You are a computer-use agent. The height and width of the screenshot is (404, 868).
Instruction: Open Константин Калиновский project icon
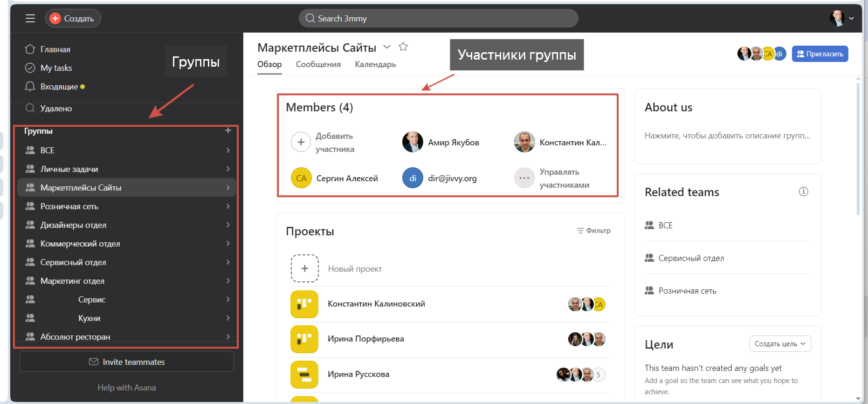[304, 304]
